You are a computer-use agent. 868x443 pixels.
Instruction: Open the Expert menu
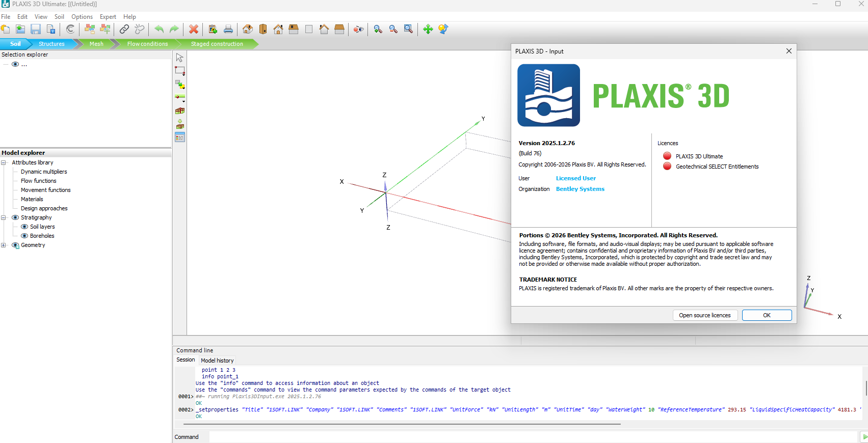[x=108, y=17]
